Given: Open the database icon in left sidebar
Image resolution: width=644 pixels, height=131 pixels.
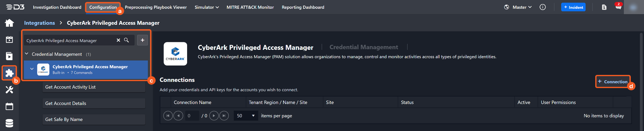Looking at the screenshot, I should tap(9, 123).
